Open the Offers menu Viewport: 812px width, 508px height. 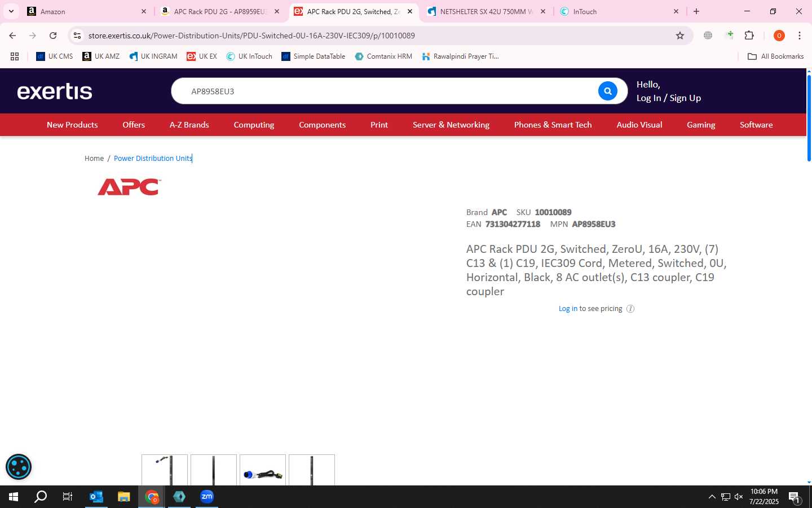[x=134, y=125]
